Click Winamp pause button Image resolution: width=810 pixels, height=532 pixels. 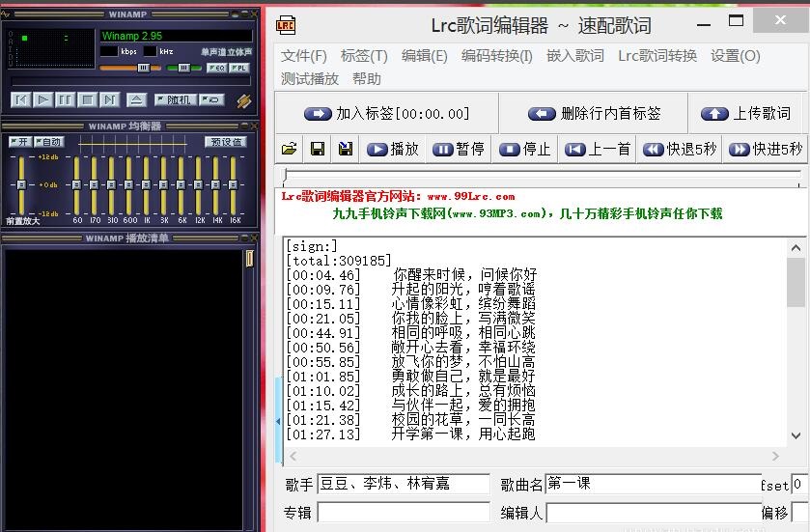coord(65,99)
